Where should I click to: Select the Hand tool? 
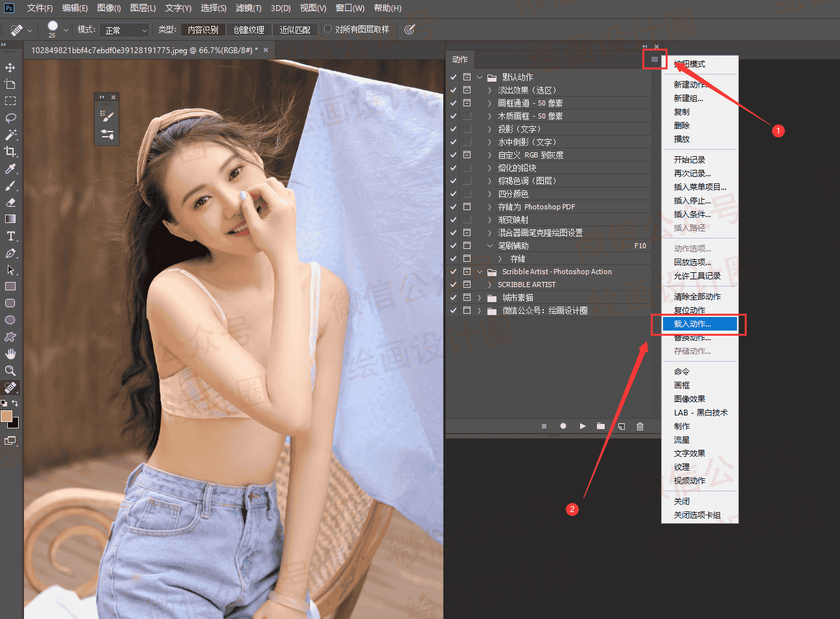click(10, 354)
